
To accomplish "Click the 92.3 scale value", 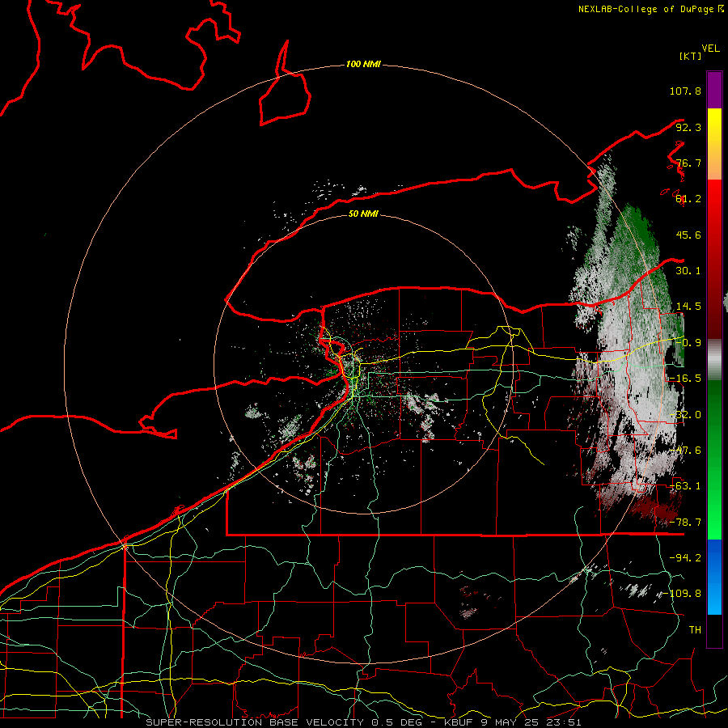I will pyautogui.click(x=688, y=127).
